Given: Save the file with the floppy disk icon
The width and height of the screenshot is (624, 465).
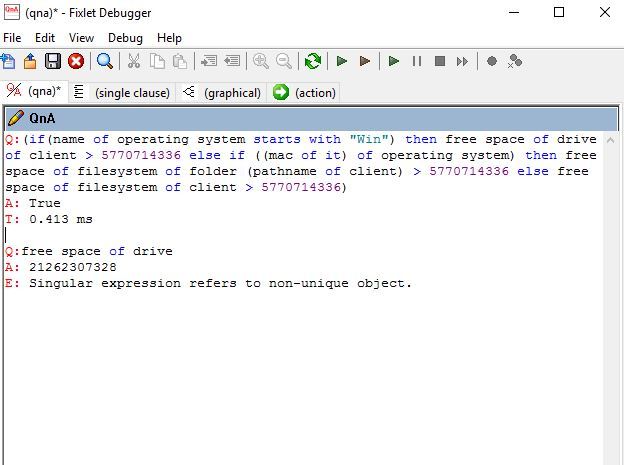Looking at the screenshot, I should click(x=53, y=61).
